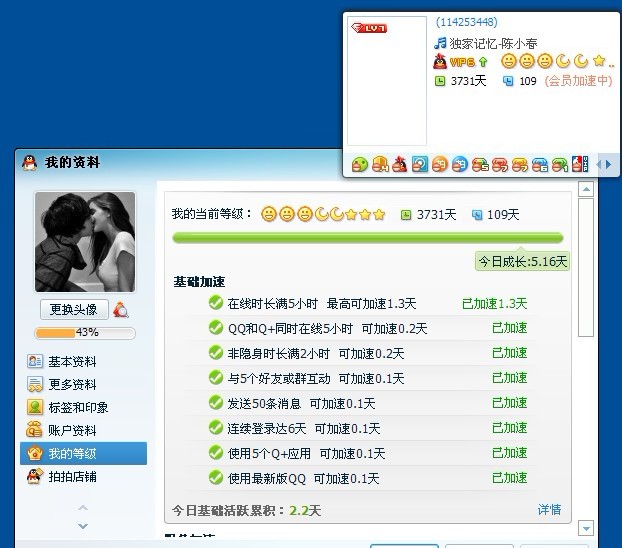This screenshot has height=548, width=622.
Task: Click the yellow house level-4 icon in the profile card
Action: pos(380,164)
